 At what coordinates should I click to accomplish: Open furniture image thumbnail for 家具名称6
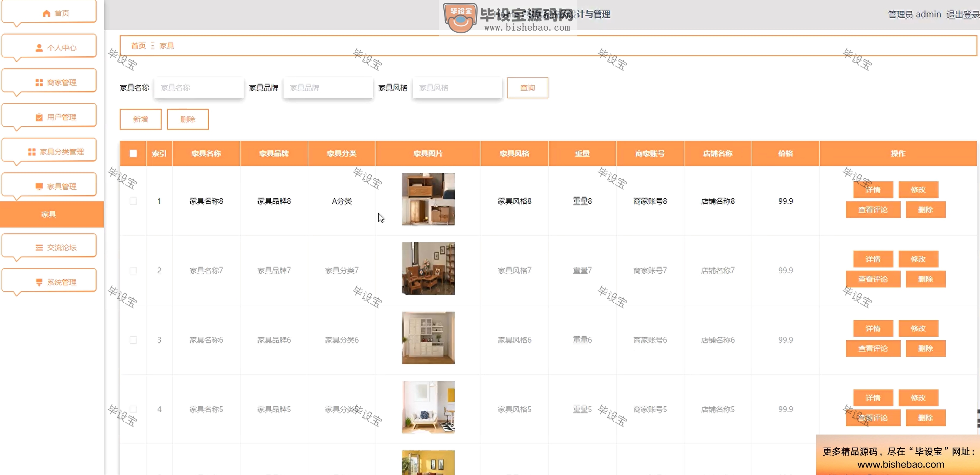pos(428,338)
